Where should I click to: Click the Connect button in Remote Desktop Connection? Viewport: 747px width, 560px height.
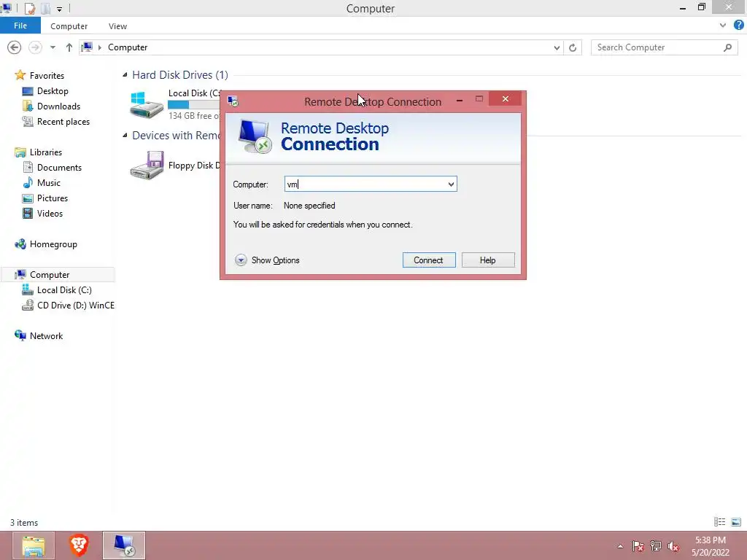pos(429,260)
